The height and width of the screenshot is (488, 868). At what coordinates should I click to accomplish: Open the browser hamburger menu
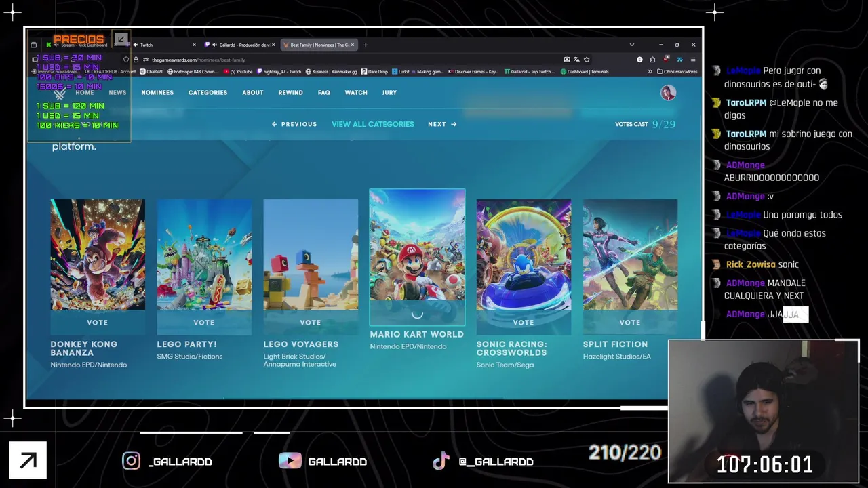692,60
